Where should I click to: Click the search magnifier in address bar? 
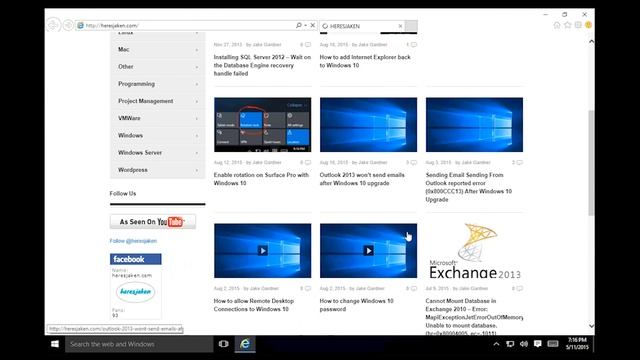pos(299,25)
